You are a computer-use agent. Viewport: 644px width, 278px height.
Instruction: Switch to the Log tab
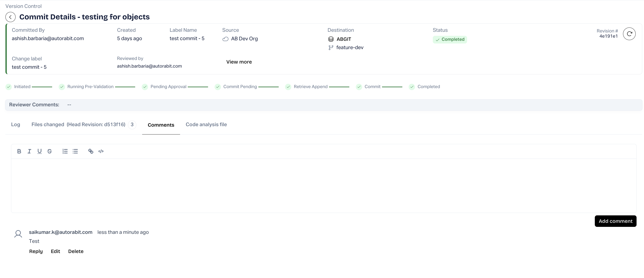[x=16, y=125]
